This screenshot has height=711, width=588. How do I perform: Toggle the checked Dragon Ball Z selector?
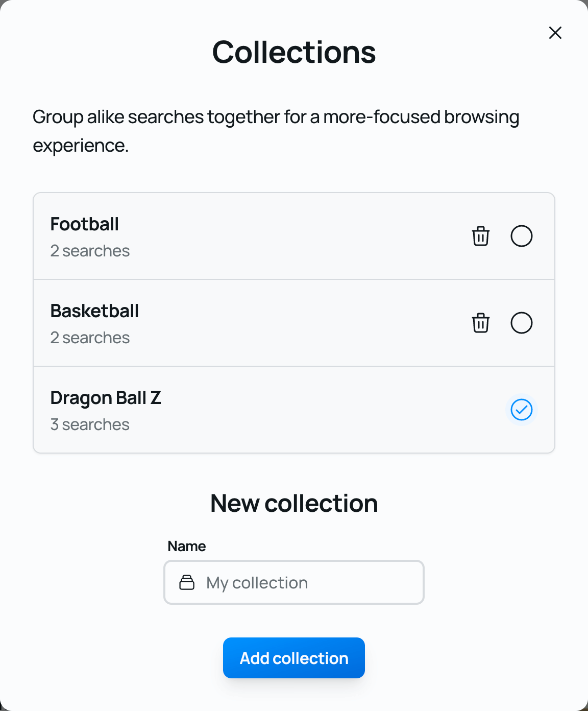point(521,410)
